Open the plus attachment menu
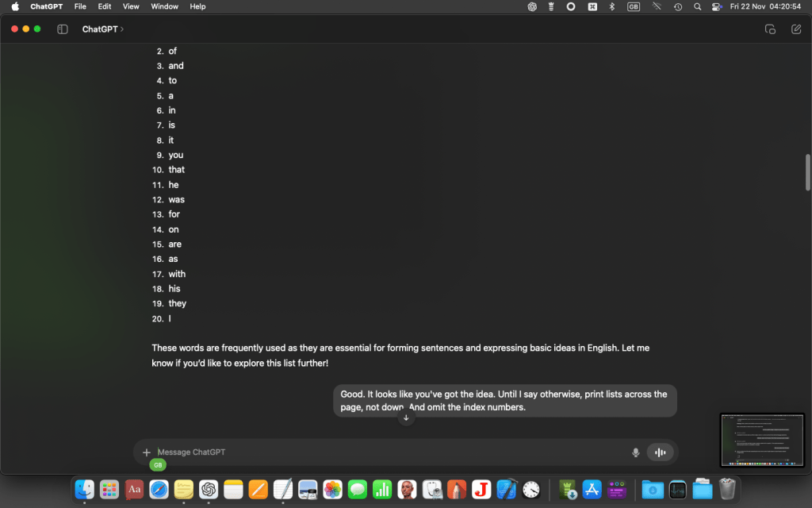Viewport: 812px width, 508px height. tap(146, 452)
